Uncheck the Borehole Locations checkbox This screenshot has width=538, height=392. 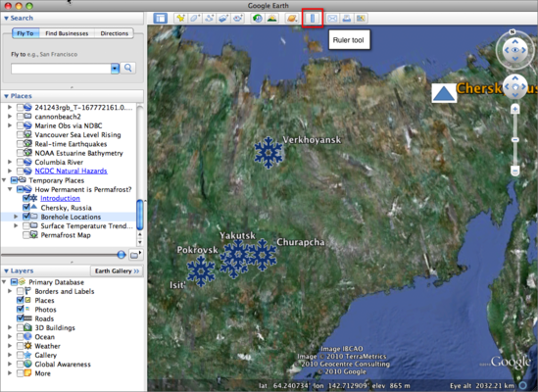26,217
